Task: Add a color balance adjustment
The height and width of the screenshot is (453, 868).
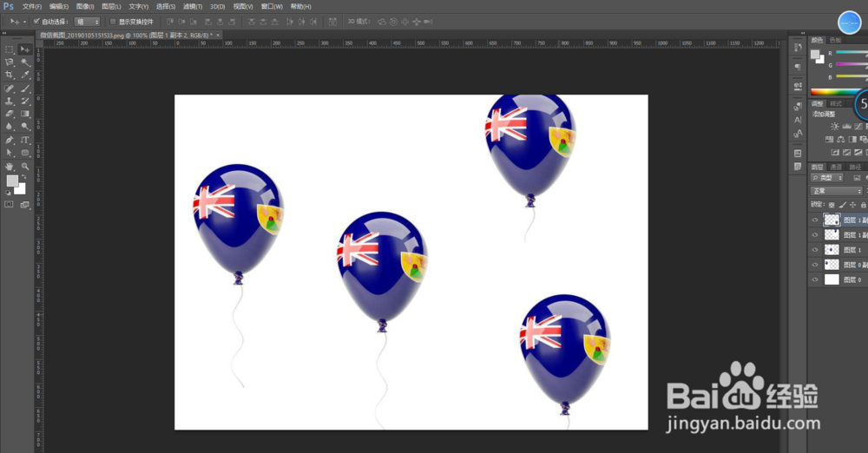Action: pyautogui.click(x=840, y=140)
